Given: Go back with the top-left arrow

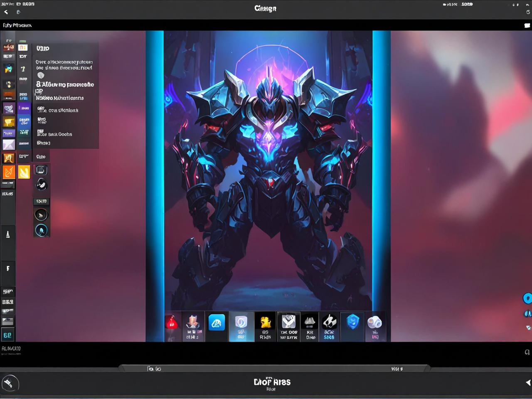Looking at the screenshot, I should tap(6, 12).
